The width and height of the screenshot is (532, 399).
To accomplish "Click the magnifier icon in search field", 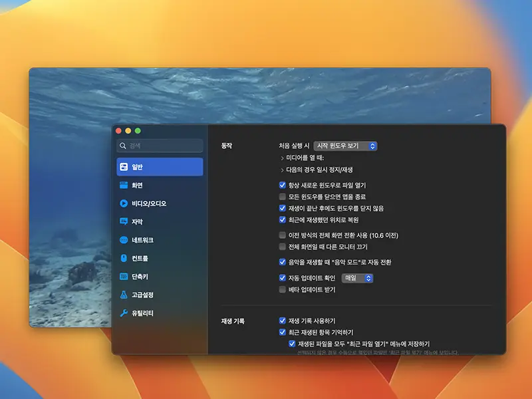I will point(123,146).
